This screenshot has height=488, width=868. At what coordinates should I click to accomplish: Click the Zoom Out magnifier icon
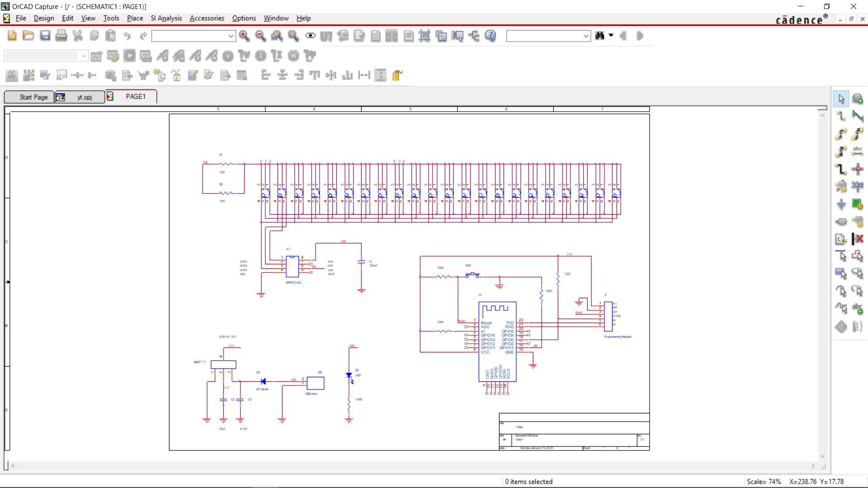[260, 36]
